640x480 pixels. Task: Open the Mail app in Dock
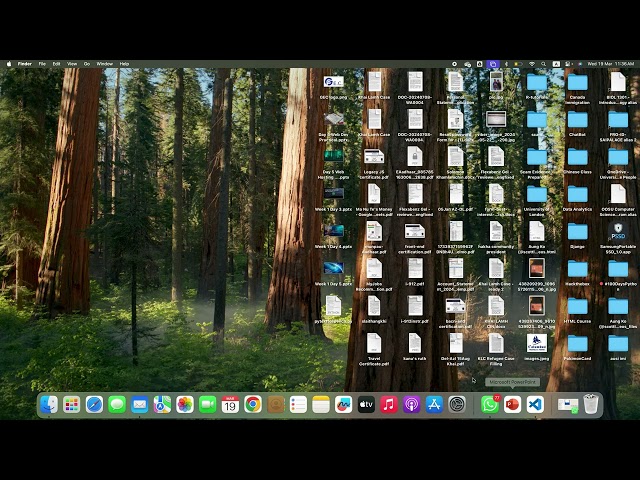(140, 404)
